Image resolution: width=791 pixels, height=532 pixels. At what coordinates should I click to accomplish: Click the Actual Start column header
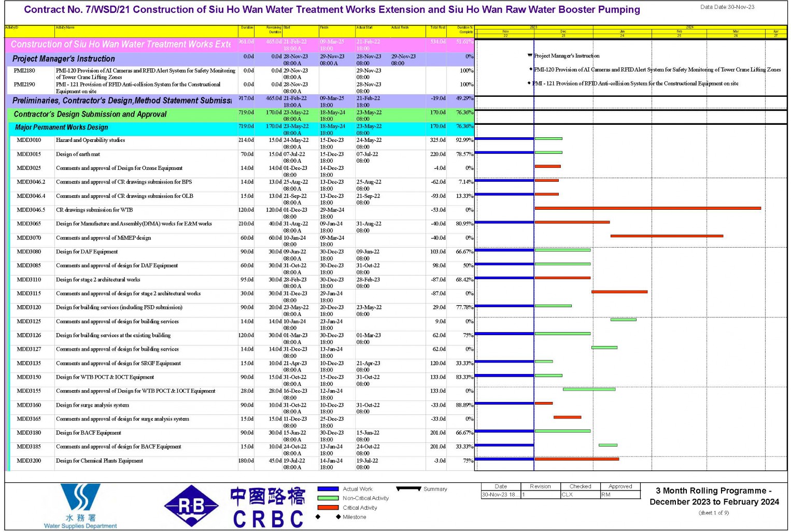click(373, 31)
